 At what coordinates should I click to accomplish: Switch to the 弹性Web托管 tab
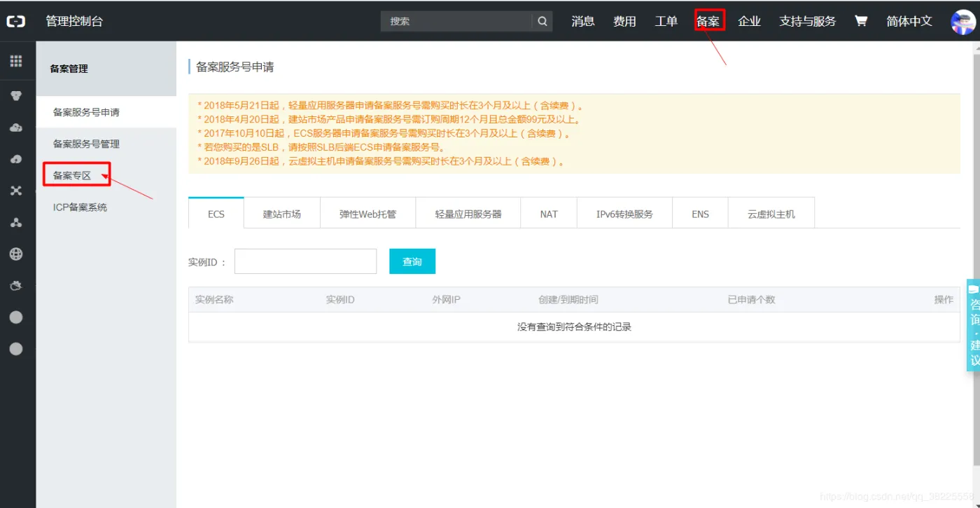pos(368,214)
